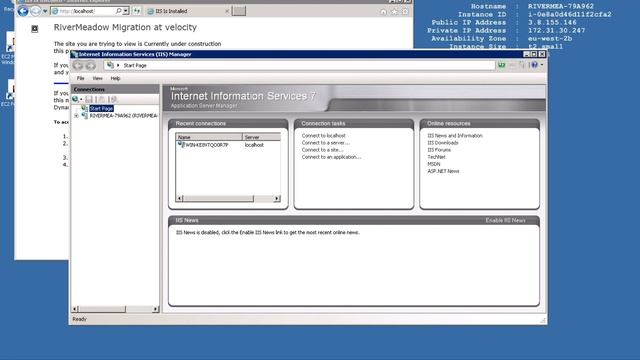This screenshot has width=640, height=360.
Task: Open ASP.NET News link
Action: pos(443,171)
